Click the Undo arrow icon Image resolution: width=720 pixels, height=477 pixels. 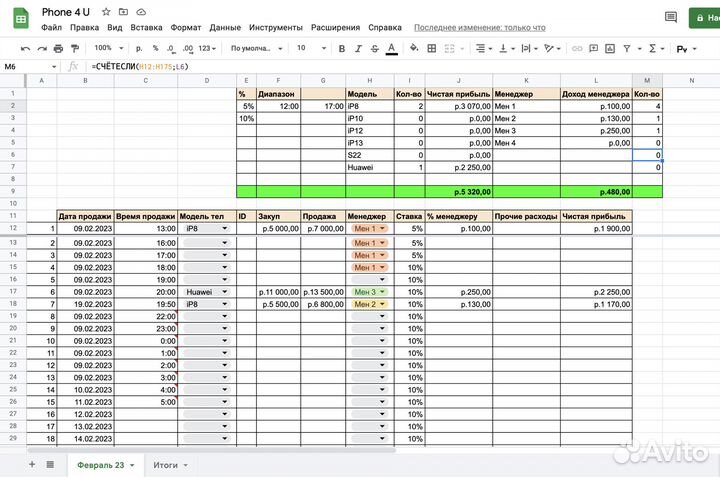[x=25, y=48]
